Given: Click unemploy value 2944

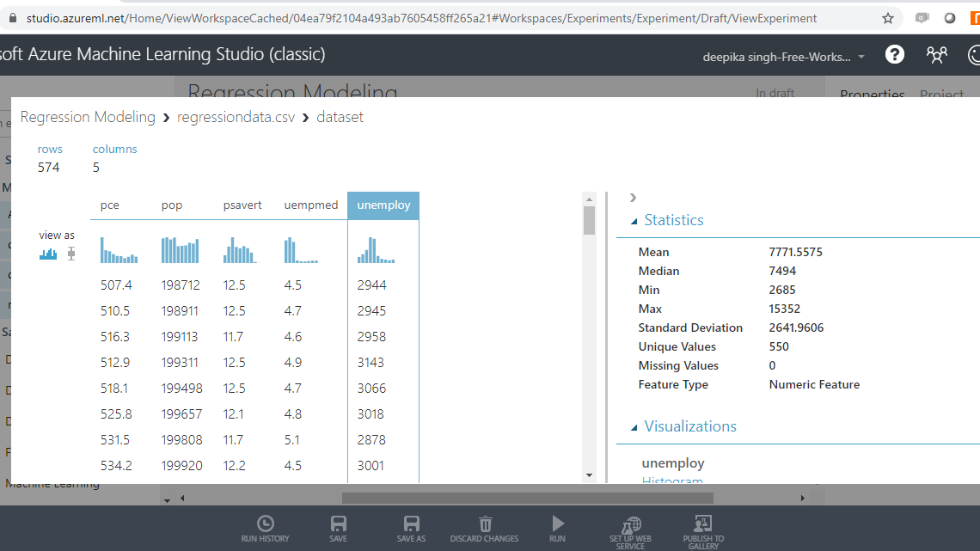Looking at the screenshot, I should (372, 285).
